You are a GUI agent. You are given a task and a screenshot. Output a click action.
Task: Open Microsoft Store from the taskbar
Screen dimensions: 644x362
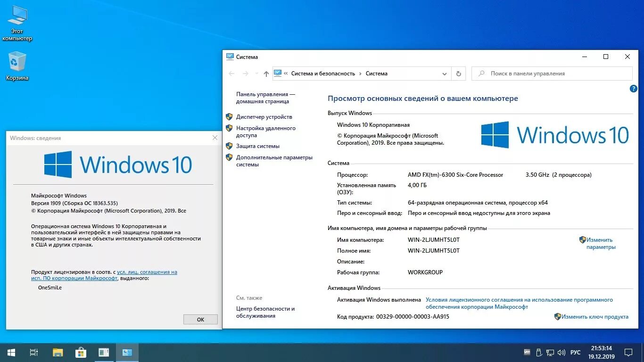coord(81,352)
